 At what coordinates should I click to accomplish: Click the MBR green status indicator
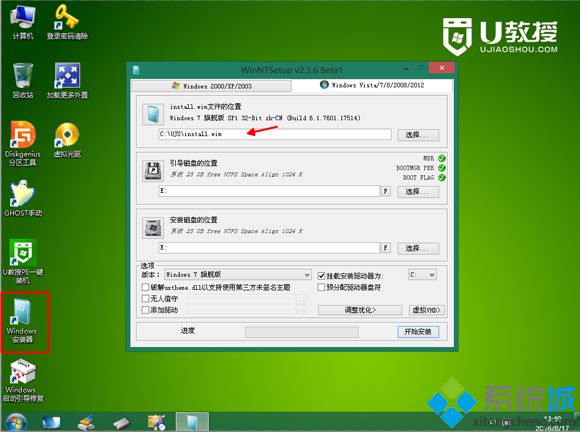point(442,158)
